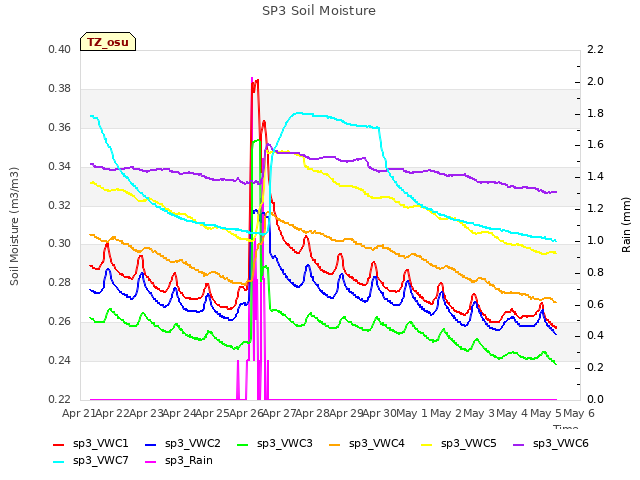Click the cyan sp3_VWC7 legend swatch
This screenshot has width=640, height=480.
[x=59, y=462]
